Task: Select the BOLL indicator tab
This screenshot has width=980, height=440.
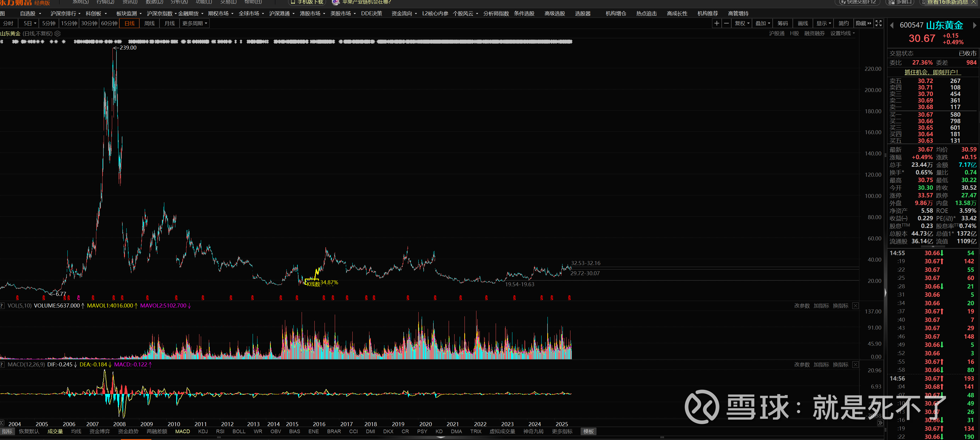Action: point(238,431)
